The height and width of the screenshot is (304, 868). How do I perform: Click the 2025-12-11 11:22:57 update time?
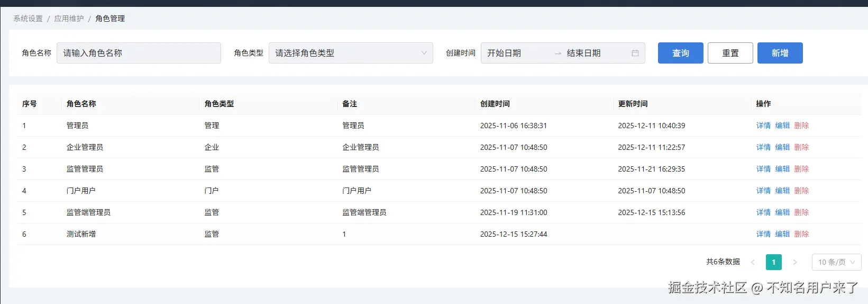click(x=652, y=147)
